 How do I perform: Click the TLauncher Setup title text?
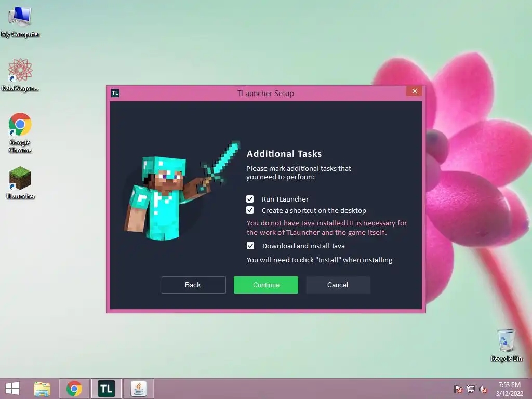(x=265, y=94)
